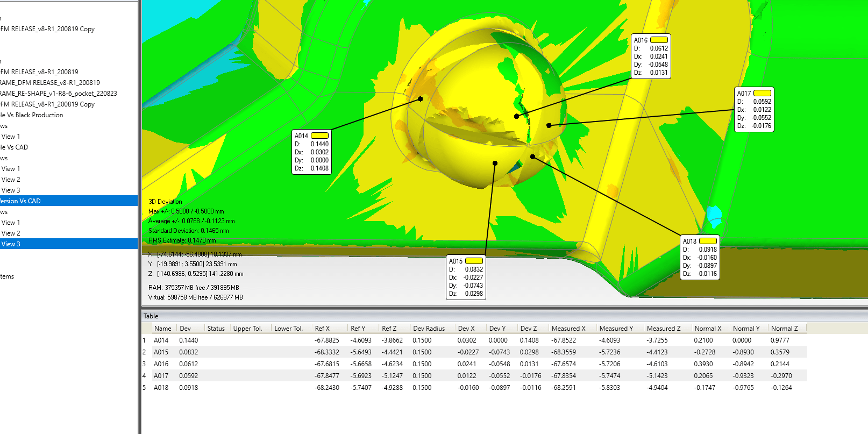Viewport: 868px width, 434px height.
Task: Select the A016 row in the table
Action: 474,364
